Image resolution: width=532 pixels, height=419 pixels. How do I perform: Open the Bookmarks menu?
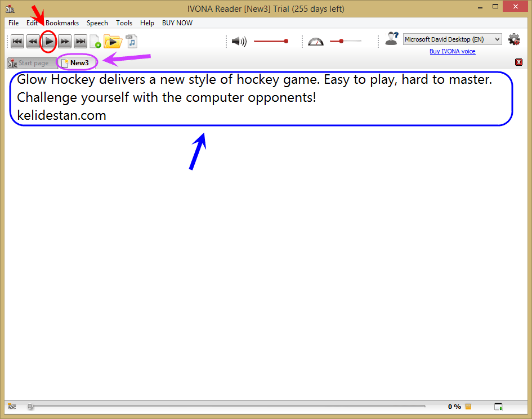point(62,22)
